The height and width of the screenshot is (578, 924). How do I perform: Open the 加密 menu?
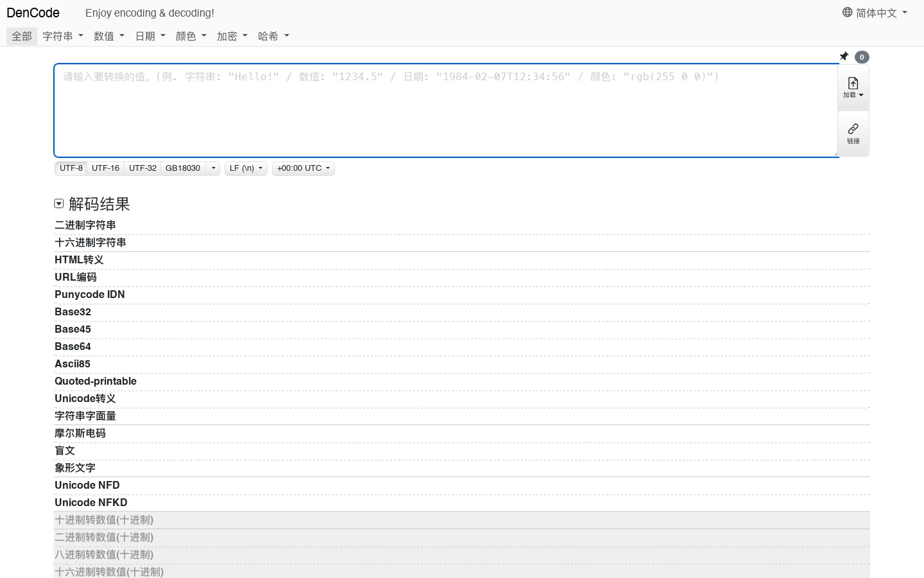tap(232, 36)
